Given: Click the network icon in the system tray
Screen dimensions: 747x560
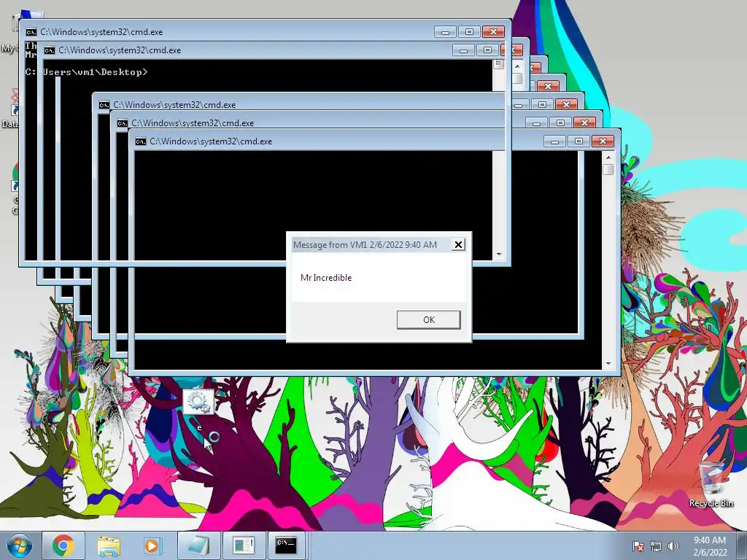Looking at the screenshot, I should point(656,546).
